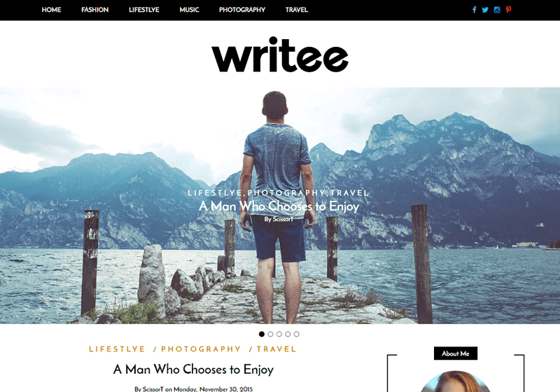This screenshot has height=392, width=560.
Task: Open the FASHION menu item
Action: 94,10
